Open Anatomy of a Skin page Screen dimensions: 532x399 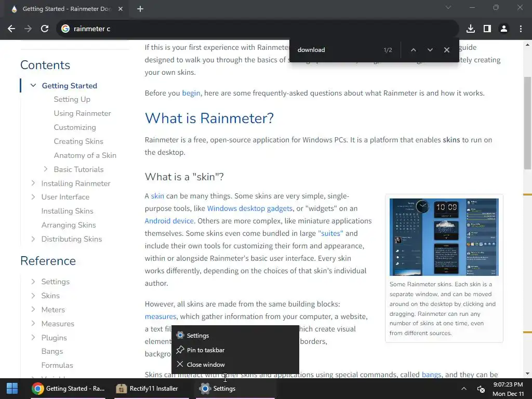coord(85,155)
